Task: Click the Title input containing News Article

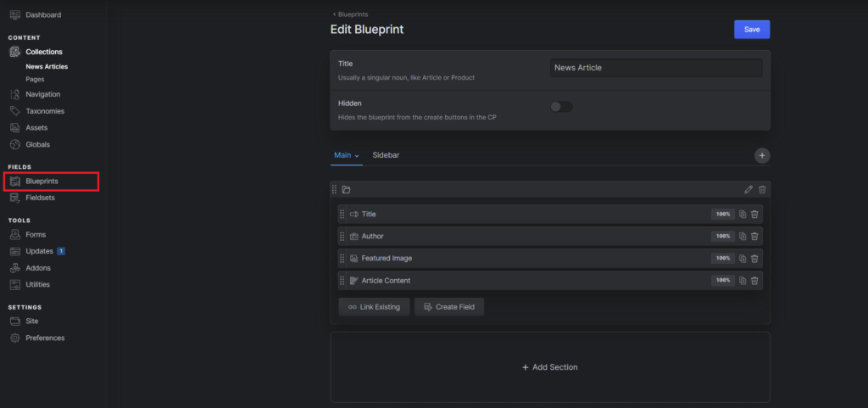Action: (655, 68)
